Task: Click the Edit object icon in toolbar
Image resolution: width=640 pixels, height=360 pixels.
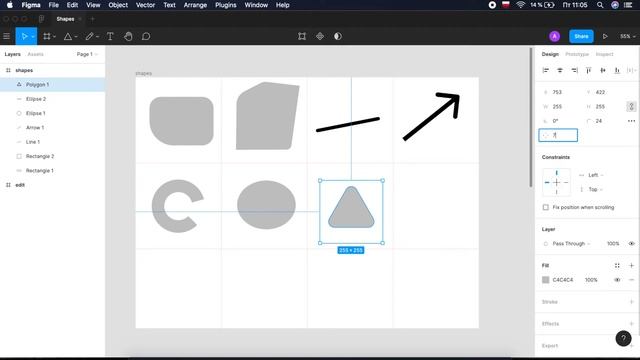Action: [x=302, y=36]
